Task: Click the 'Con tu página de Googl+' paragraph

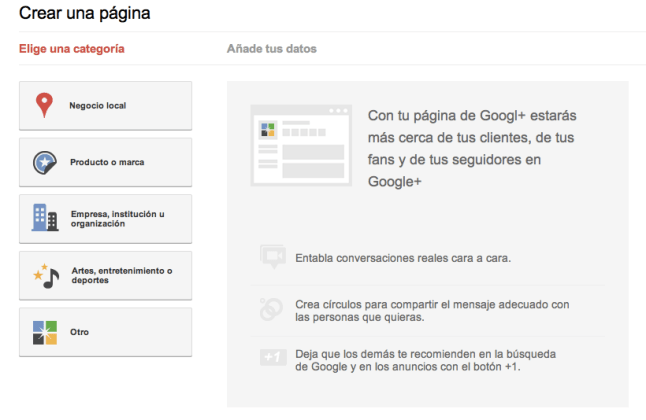Action: coord(472,148)
